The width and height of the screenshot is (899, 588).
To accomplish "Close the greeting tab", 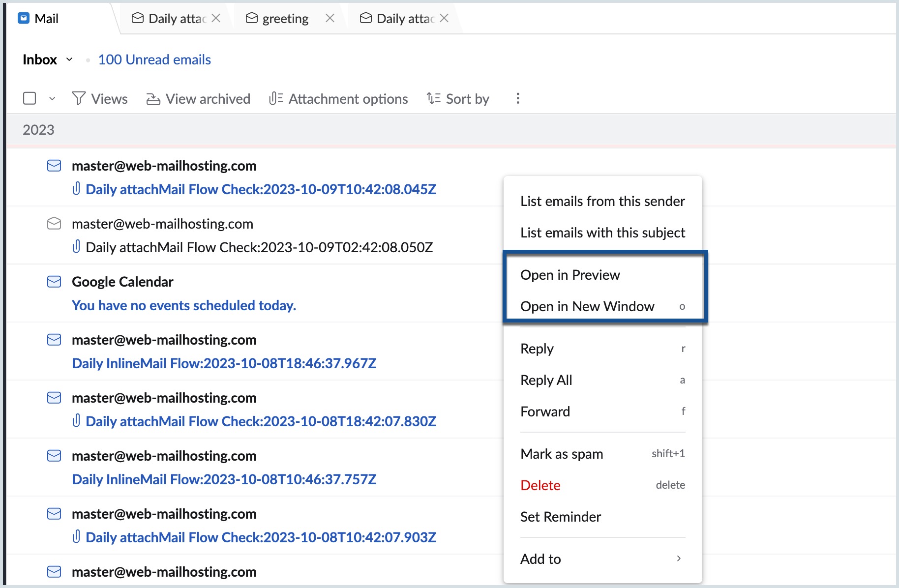I will click(x=330, y=18).
